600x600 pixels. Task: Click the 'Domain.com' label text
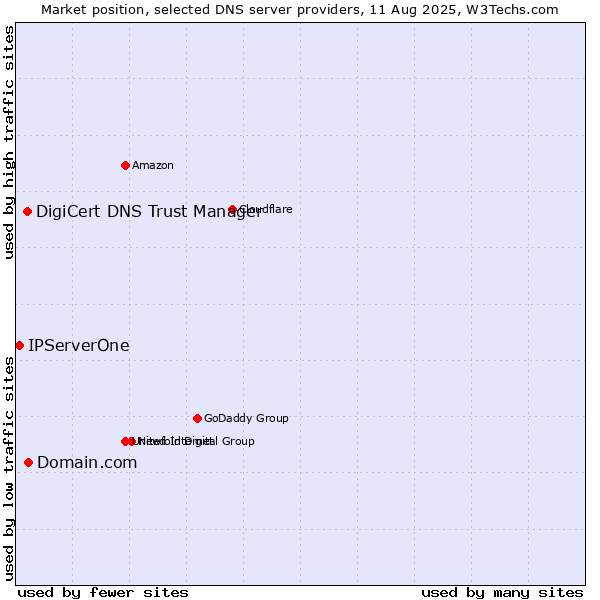point(87,463)
